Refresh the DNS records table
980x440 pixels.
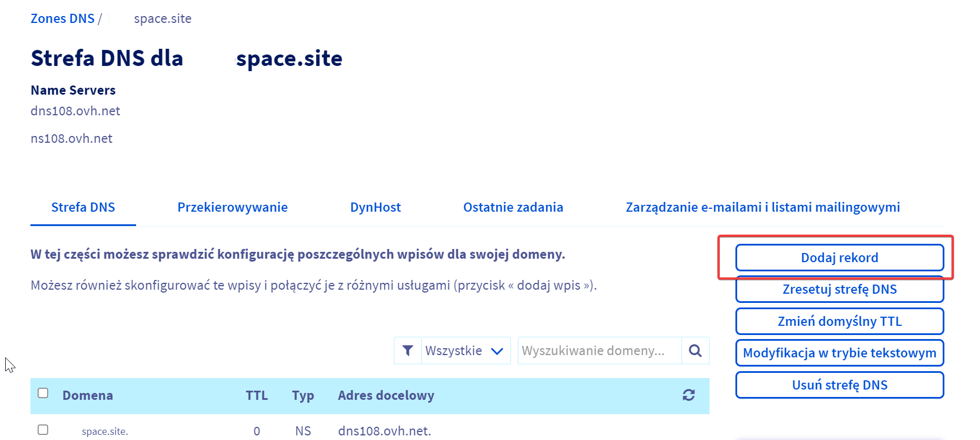point(688,395)
